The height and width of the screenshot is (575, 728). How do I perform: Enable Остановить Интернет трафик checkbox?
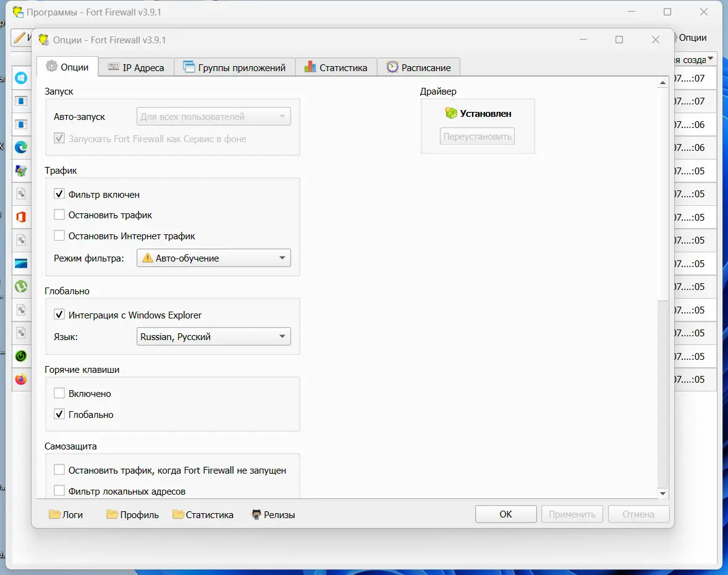tap(59, 236)
